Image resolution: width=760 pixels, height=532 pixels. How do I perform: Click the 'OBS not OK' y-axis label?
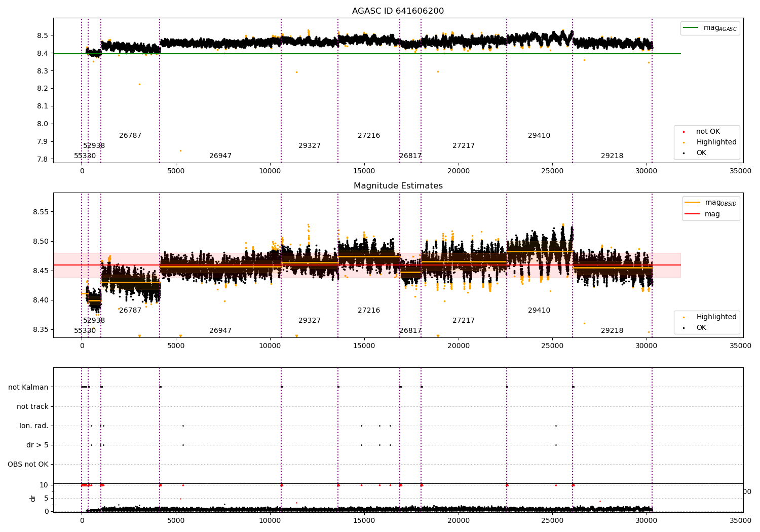click(x=28, y=464)
